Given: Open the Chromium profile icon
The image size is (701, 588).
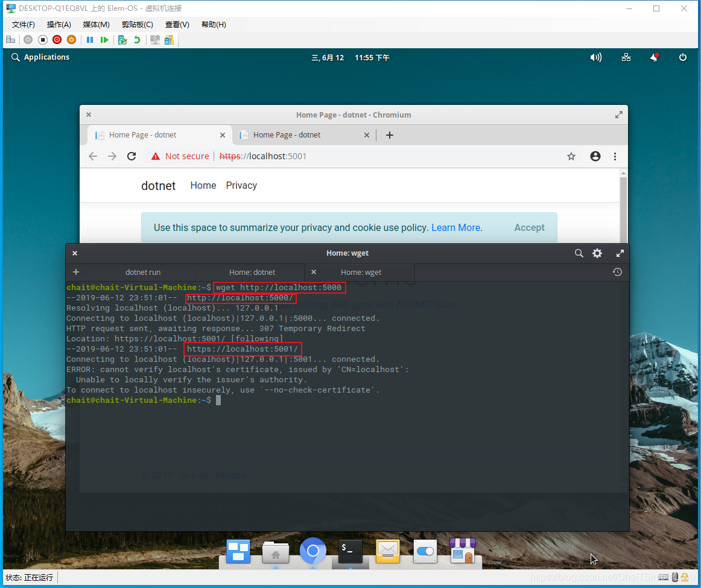Looking at the screenshot, I should [x=595, y=156].
